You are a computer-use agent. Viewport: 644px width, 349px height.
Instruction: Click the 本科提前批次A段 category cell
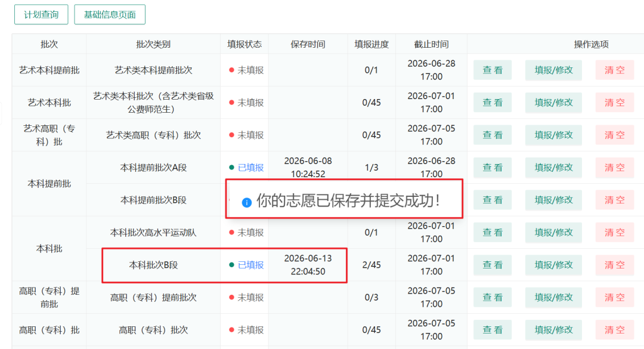153,167
